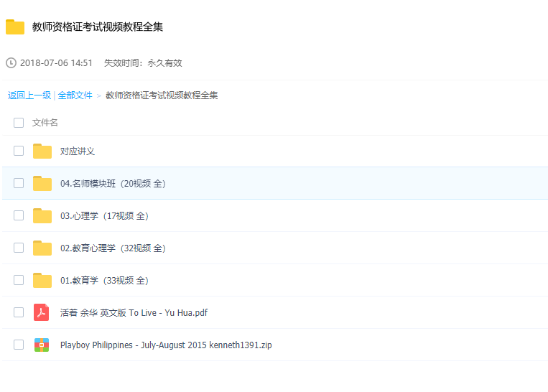Image resolution: width=548 pixels, height=392 pixels.
Task: Click the large folder icon beside the share title
Action: pyautogui.click(x=15, y=27)
